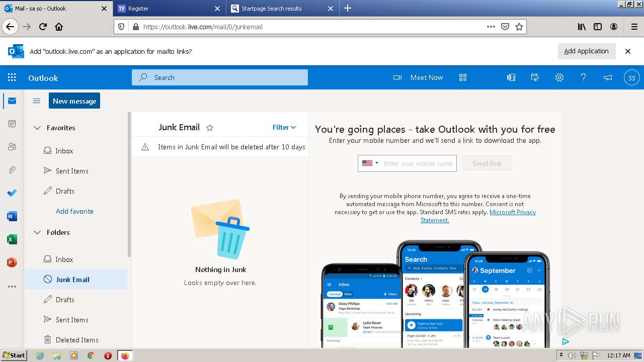Open a new browser tab
This screenshot has width=644, height=362.
pos(348,8)
